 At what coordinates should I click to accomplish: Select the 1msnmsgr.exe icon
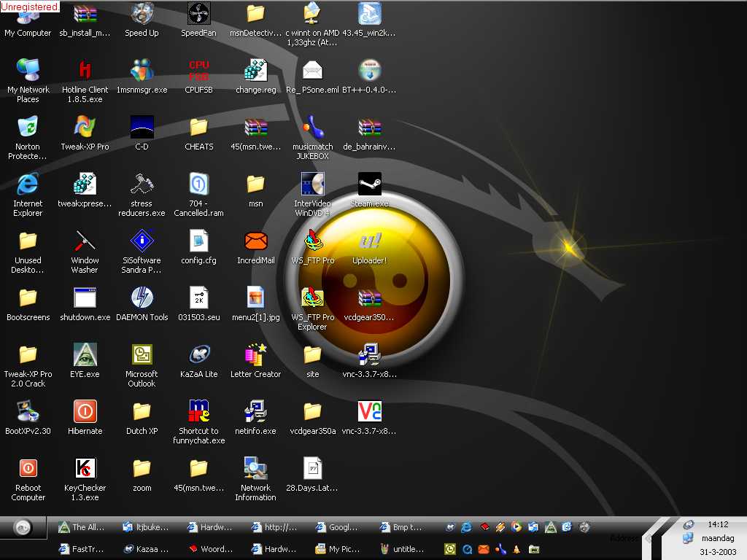tap(142, 71)
